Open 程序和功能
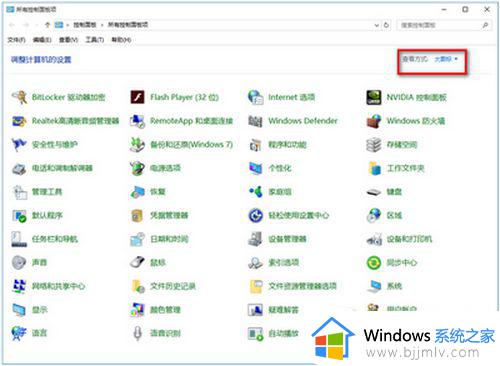The height and width of the screenshot is (366, 500). (277, 145)
